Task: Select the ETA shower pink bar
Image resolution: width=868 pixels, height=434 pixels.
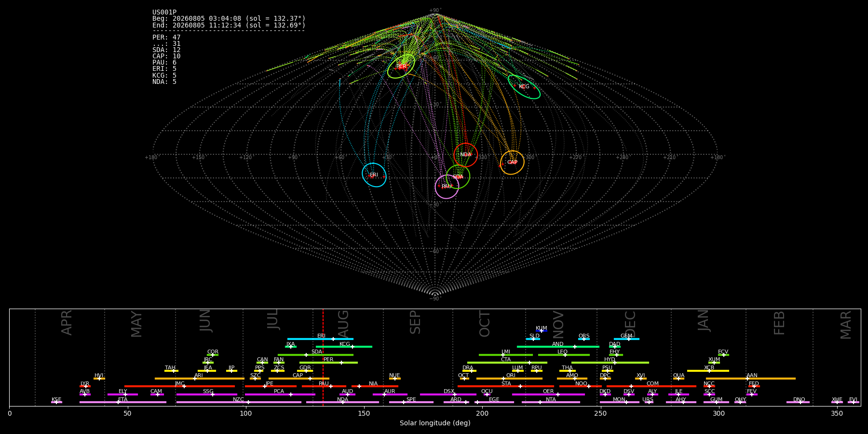Action: pos(123,402)
